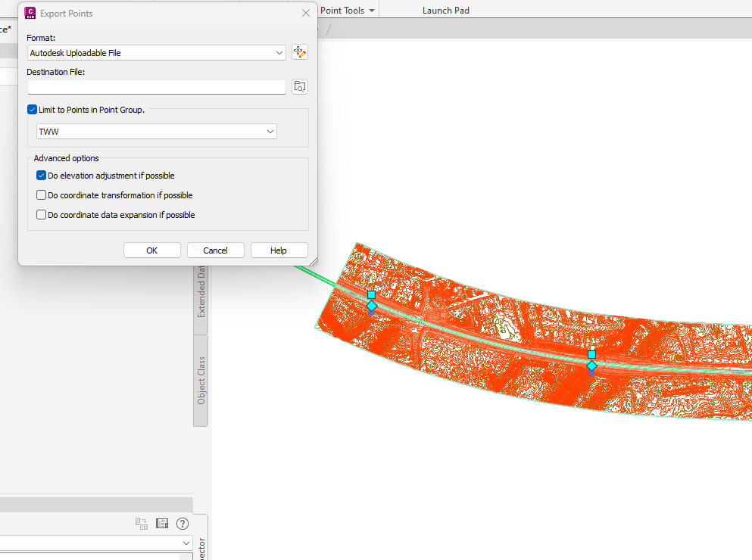Click the list view icon in the lower panel toolbar
Screen dimensions: 752x560
[x=161, y=523]
